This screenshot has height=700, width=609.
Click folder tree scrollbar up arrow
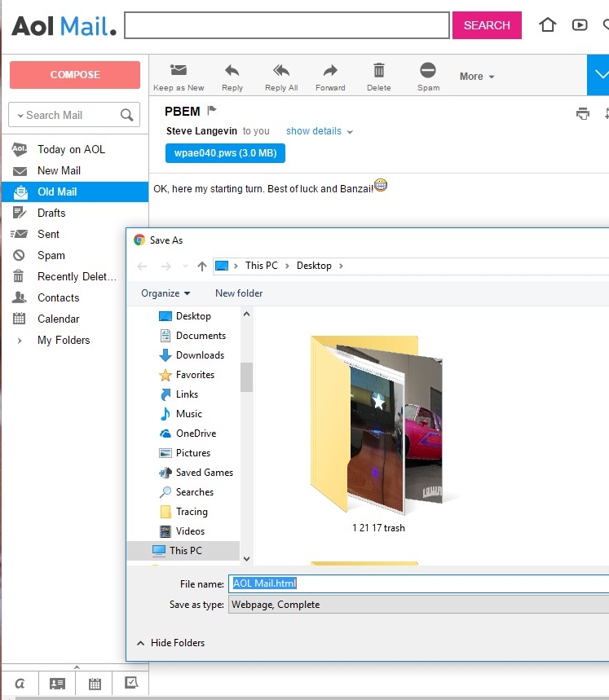246,315
